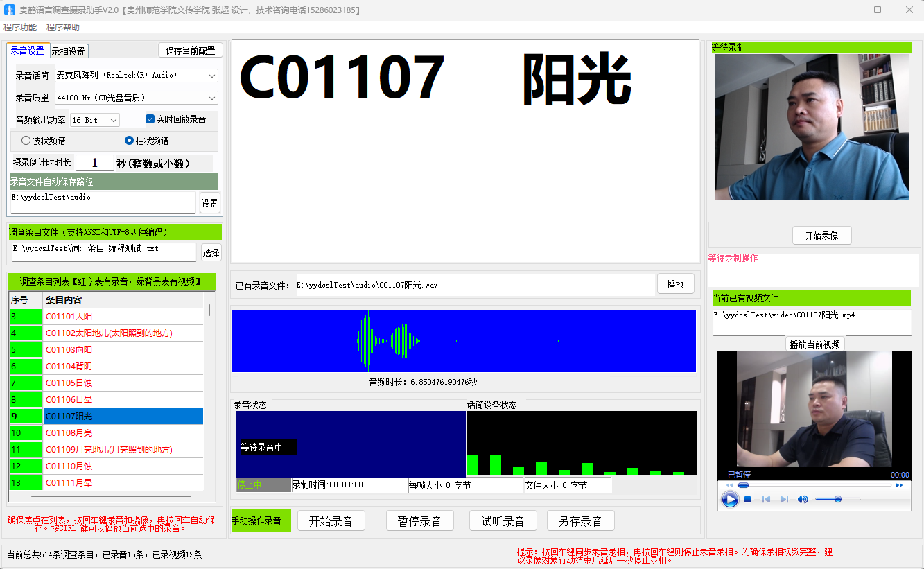
Task: Click the blue audio waveform display
Action: click(x=464, y=341)
